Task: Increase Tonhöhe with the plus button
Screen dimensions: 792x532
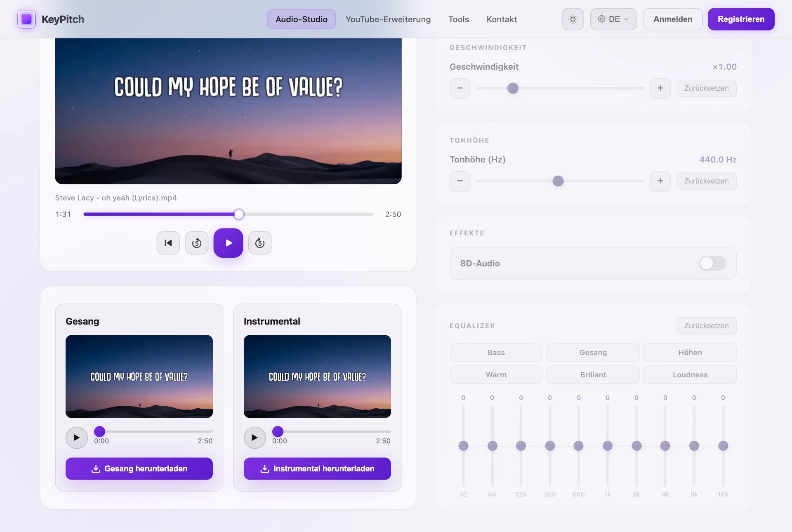Action: point(660,181)
